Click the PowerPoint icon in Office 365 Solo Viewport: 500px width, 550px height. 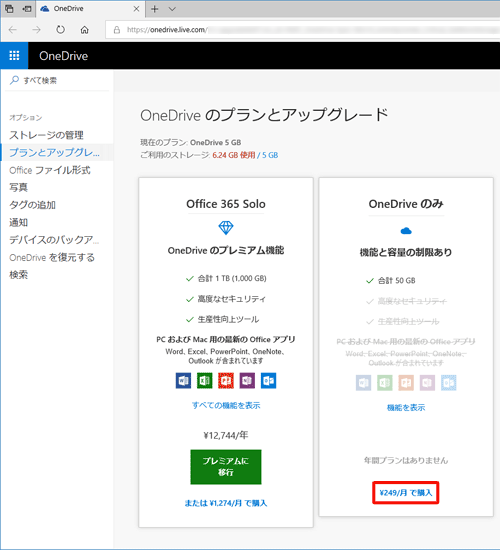[x=226, y=381]
